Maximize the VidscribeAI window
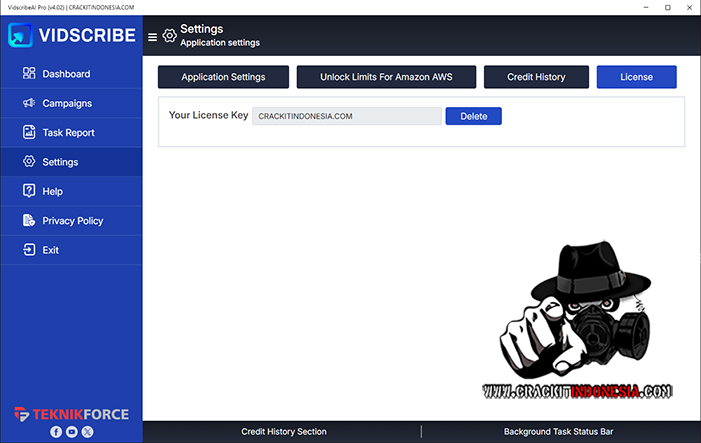The width and height of the screenshot is (701, 443). pyautogui.click(x=667, y=7)
